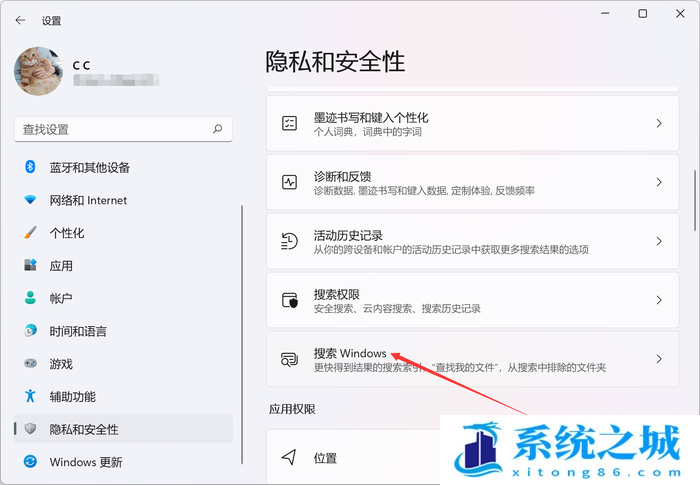Select 隐私和安全性 in sidebar
Viewport: 700px width, 485px height.
(x=123, y=429)
